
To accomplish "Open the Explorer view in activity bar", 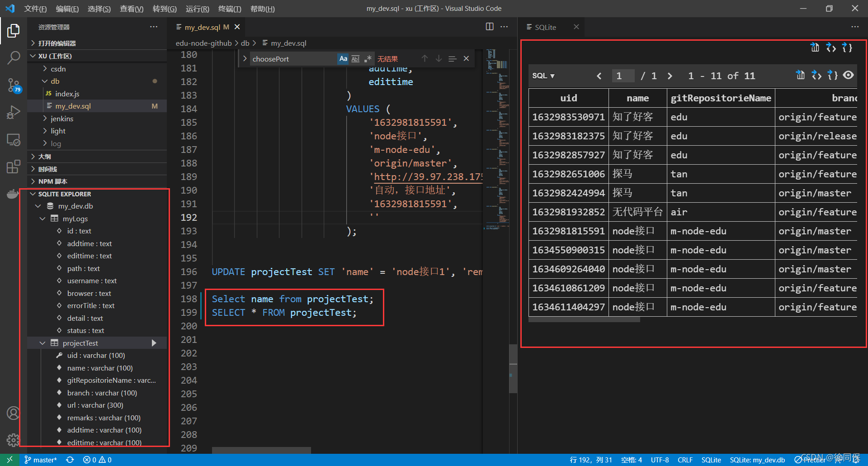I will pyautogui.click(x=14, y=31).
